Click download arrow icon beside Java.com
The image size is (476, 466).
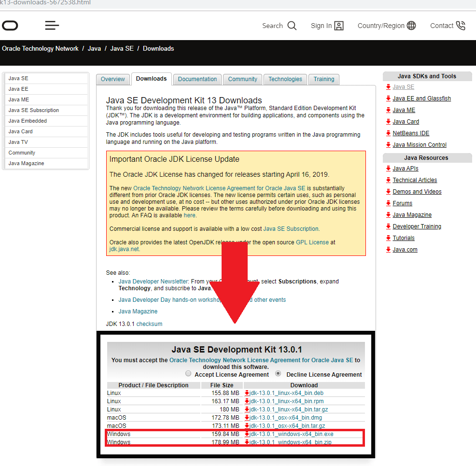coord(388,250)
